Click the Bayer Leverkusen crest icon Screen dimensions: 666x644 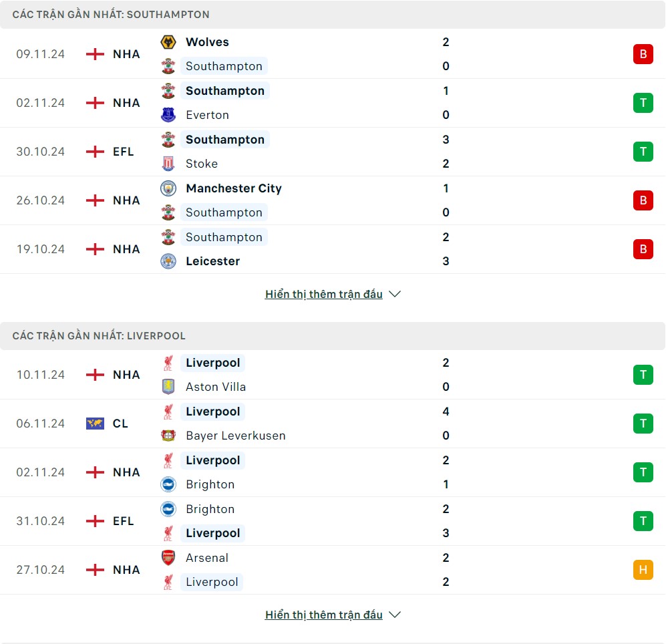(168, 436)
